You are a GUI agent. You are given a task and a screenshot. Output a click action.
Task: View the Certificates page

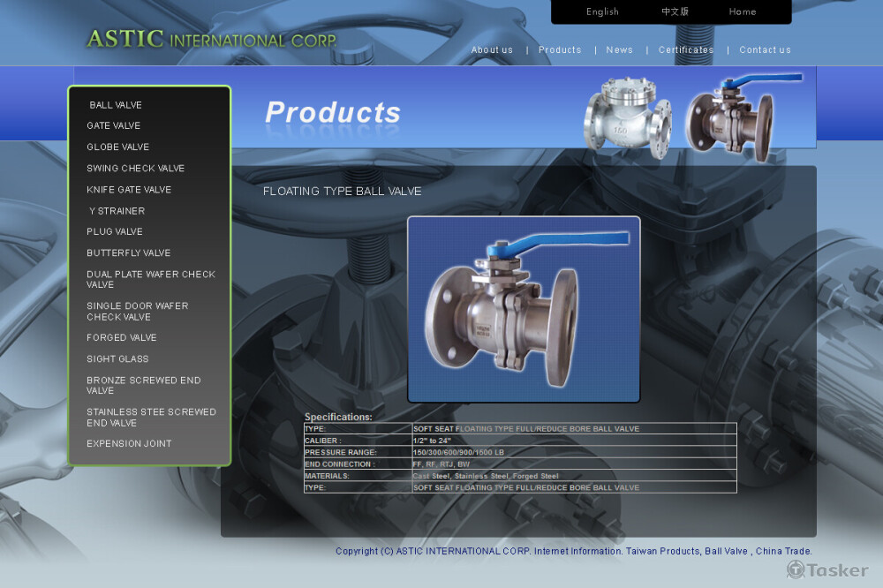click(686, 50)
